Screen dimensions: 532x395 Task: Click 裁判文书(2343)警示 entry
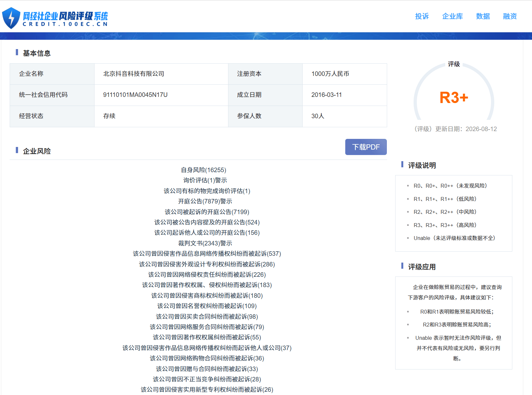point(205,243)
